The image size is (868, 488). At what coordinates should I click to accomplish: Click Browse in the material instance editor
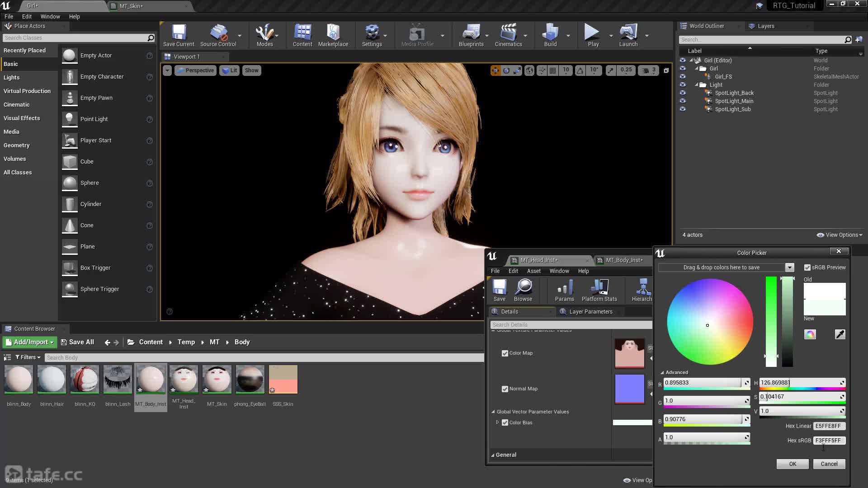[x=523, y=290]
